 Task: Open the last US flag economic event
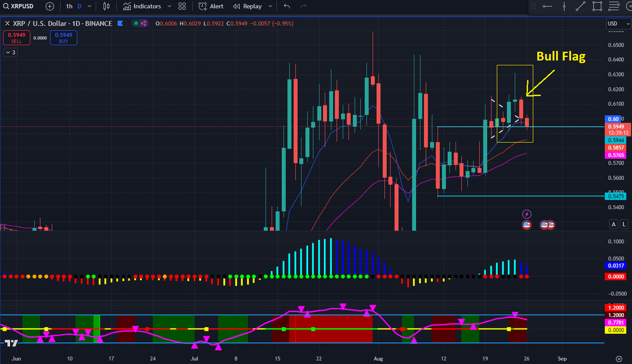[550, 225]
